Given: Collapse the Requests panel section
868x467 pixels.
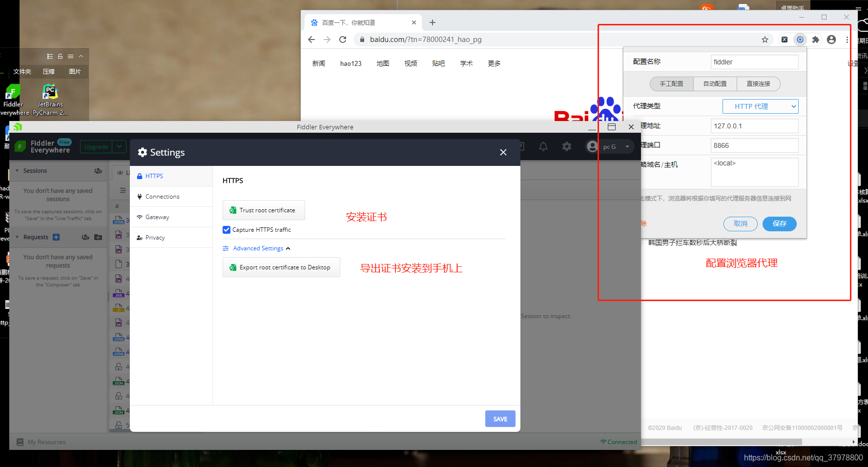Looking at the screenshot, I should [18, 237].
